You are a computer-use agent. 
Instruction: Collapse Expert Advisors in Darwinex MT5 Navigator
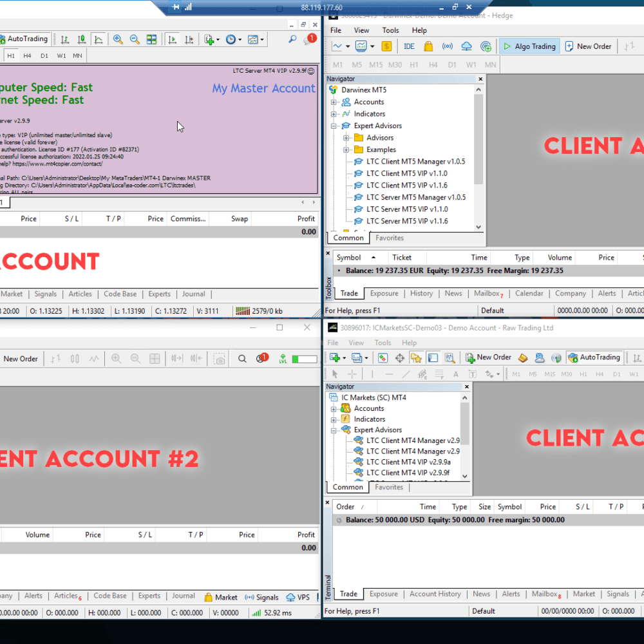click(334, 126)
